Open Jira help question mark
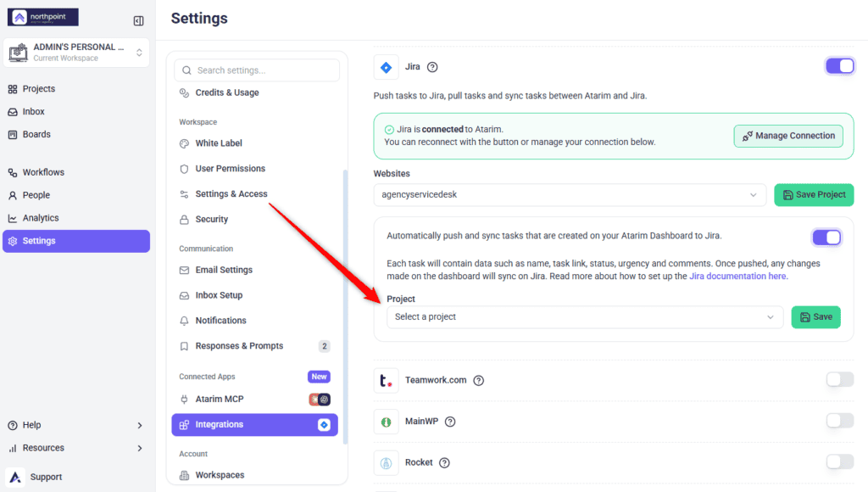The width and height of the screenshot is (868, 492). click(x=432, y=67)
